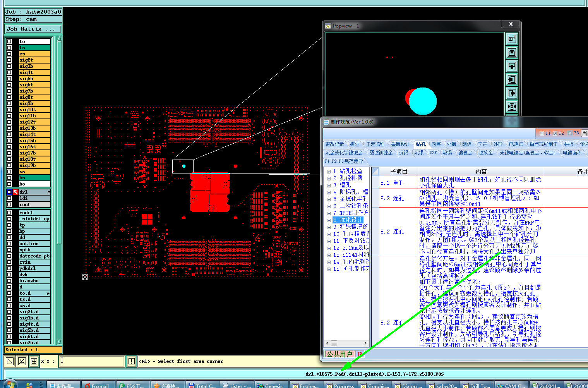Expand tree node 3 槽孔
588x388 pixels.
pos(329,185)
